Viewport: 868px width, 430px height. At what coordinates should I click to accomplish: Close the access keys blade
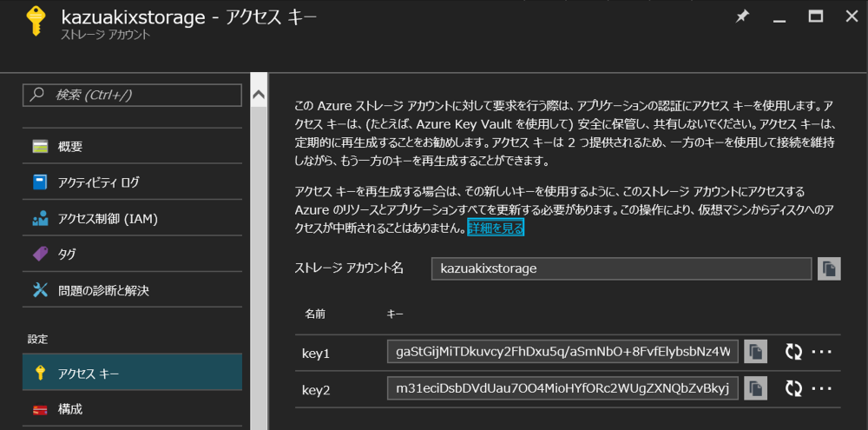[852, 17]
